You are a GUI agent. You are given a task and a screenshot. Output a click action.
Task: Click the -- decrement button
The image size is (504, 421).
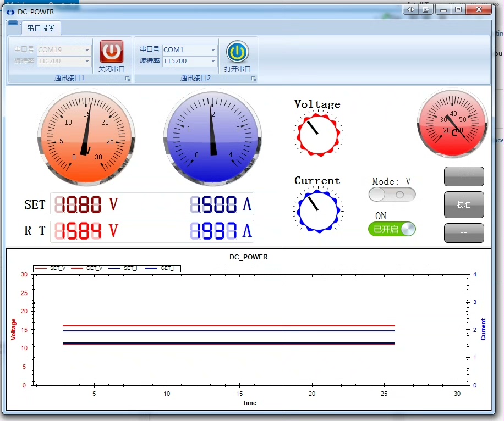pyautogui.click(x=464, y=233)
